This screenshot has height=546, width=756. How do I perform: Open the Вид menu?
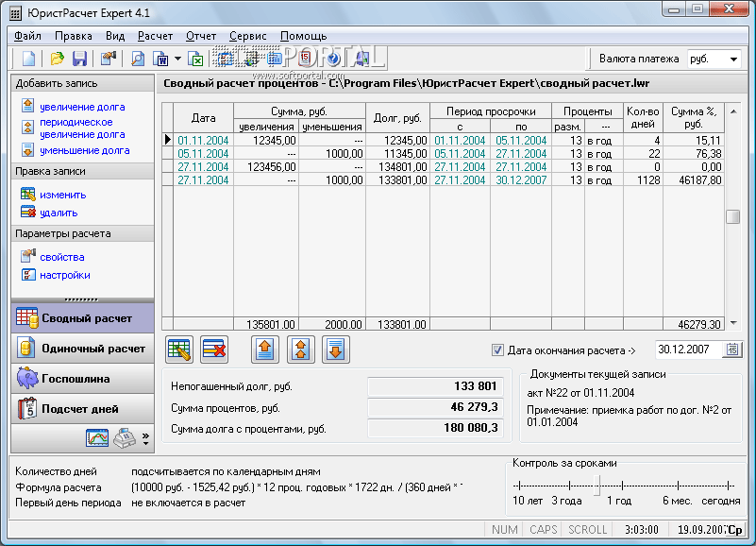(115, 36)
